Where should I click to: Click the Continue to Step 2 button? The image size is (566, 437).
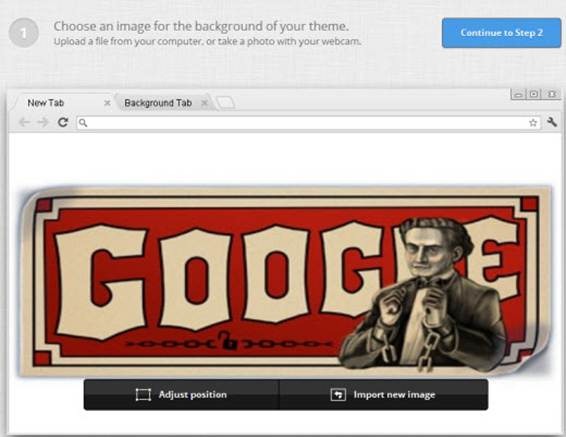[x=501, y=33]
